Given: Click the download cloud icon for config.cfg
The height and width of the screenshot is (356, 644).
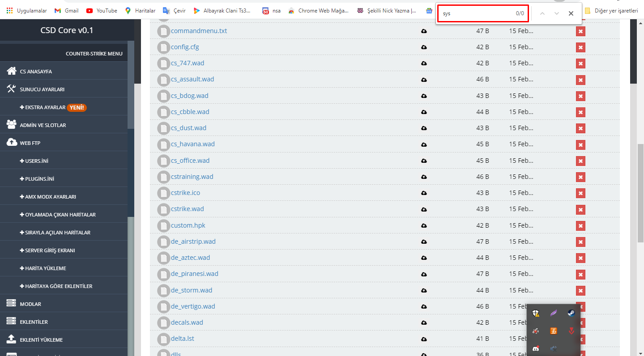Looking at the screenshot, I should click(x=424, y=47).
